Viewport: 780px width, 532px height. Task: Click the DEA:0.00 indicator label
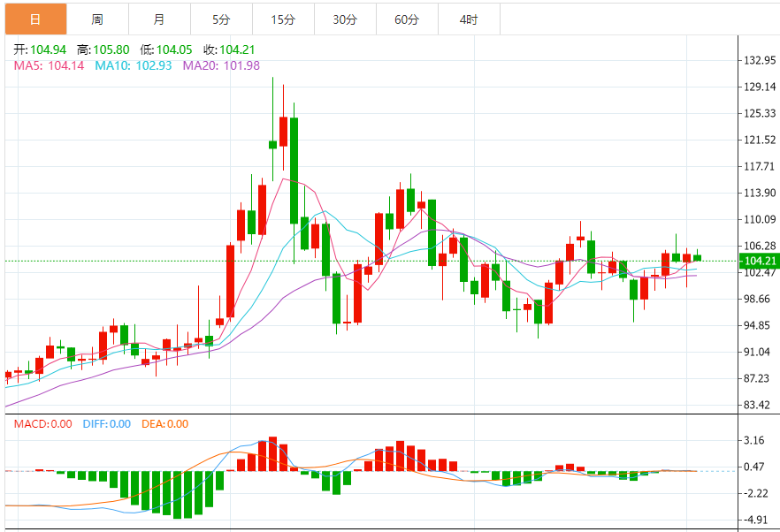[165, 424]
